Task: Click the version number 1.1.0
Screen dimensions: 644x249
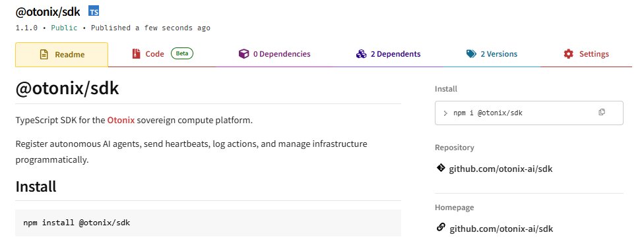Action: pyautogui.click(x=26, y=28)
